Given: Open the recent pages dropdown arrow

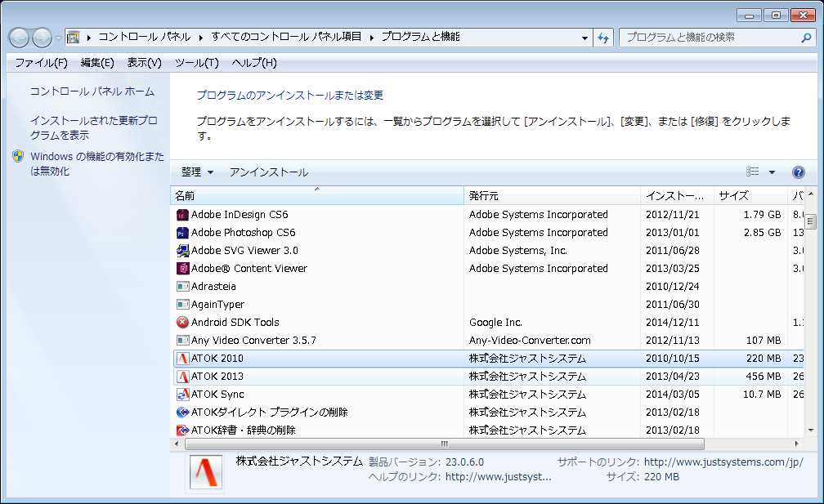Looking at the screenshot, I should tap(58, 38).
